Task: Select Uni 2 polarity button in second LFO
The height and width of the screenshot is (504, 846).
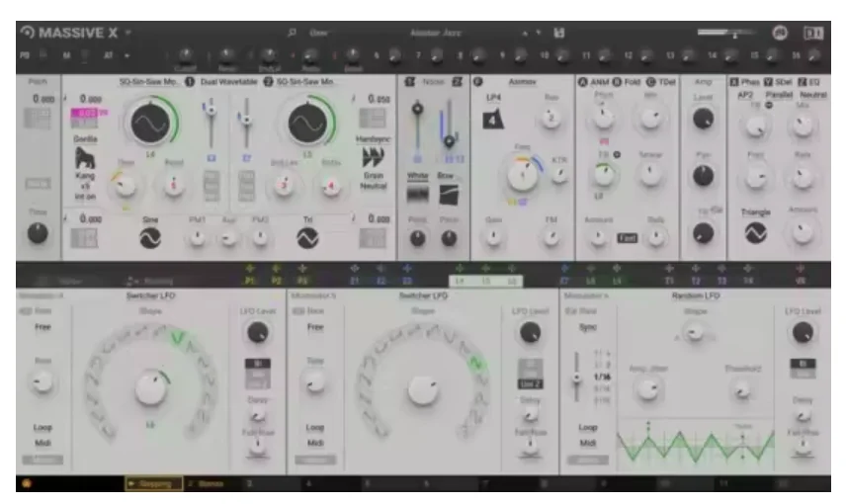Action: pos(530,384)
